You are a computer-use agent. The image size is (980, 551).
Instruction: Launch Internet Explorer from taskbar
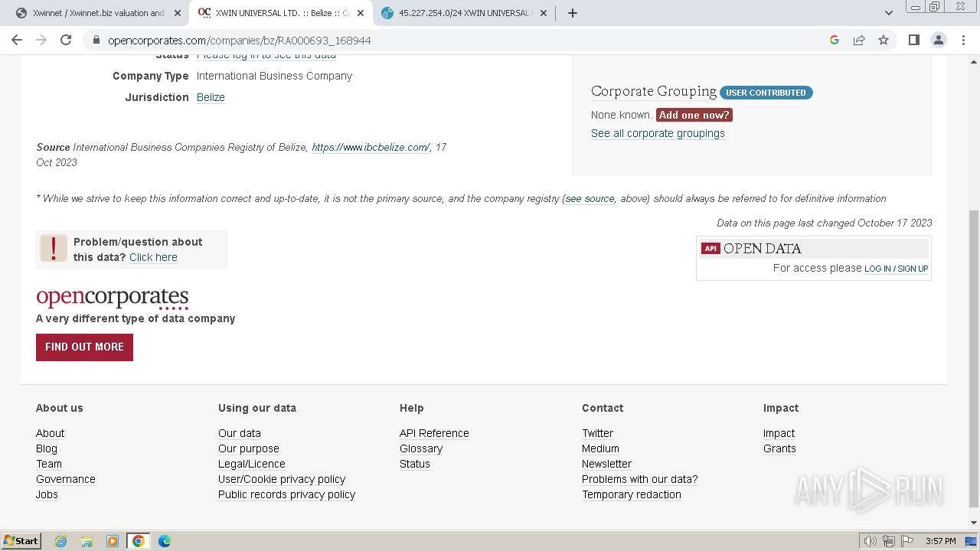[61, 541]
